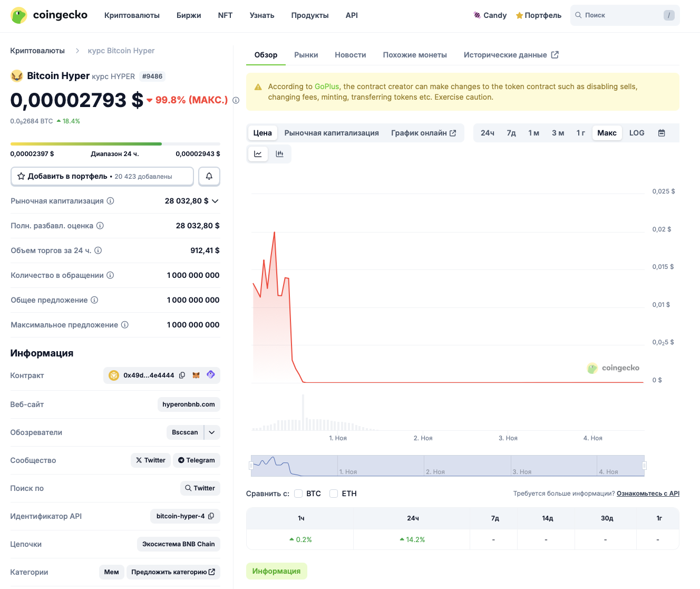Image resolution: width=700 pixels, height=589 pixels.
Task: Select the Макс chart timeframe
Action: pyautogui.click(x=607, y=132)
